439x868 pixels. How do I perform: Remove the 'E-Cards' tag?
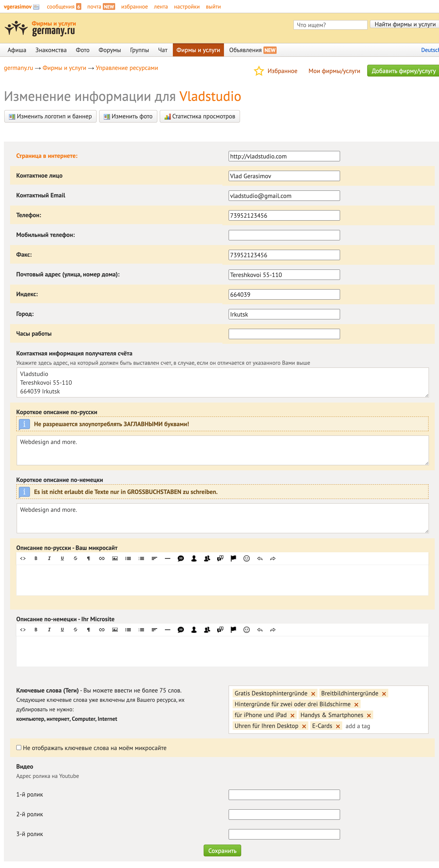(x=338, y=726)
